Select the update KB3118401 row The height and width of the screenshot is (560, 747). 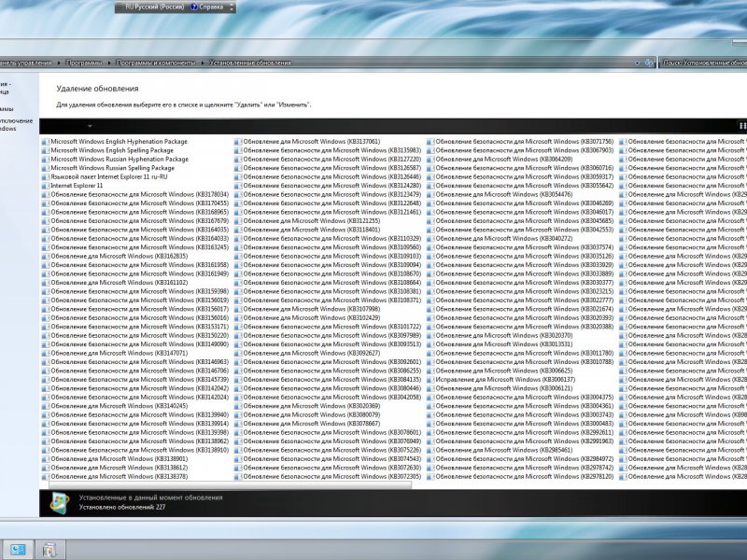pos(307,230)
